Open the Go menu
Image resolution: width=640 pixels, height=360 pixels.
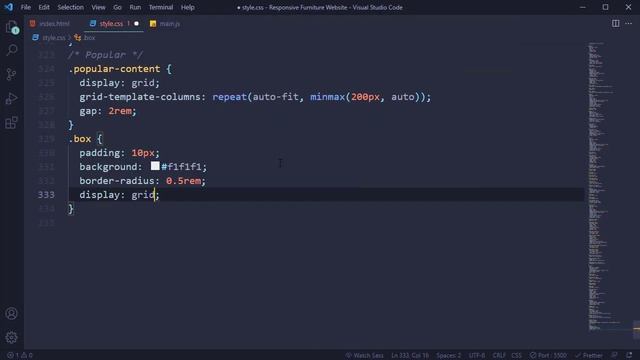pos(118,7)
